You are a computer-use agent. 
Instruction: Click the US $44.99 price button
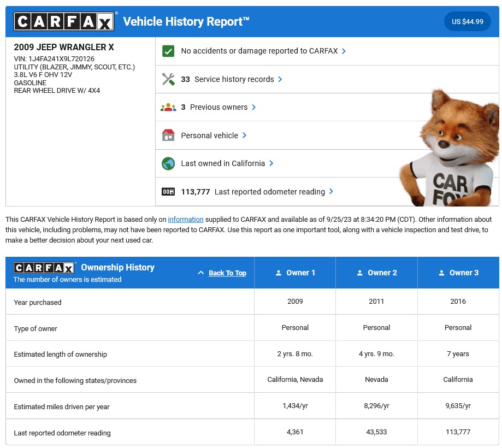[468, 21]
